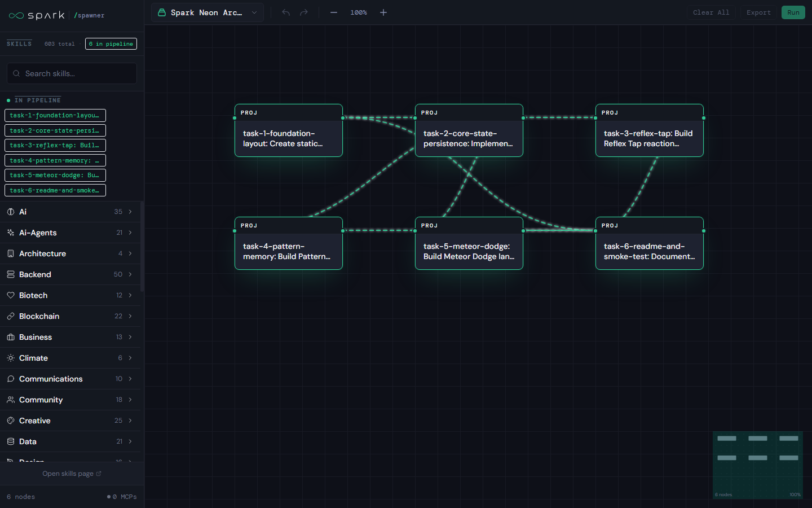Expand the Architecture category chevron
The height and width of the screenshot is (508, 812).
[130, 253]
